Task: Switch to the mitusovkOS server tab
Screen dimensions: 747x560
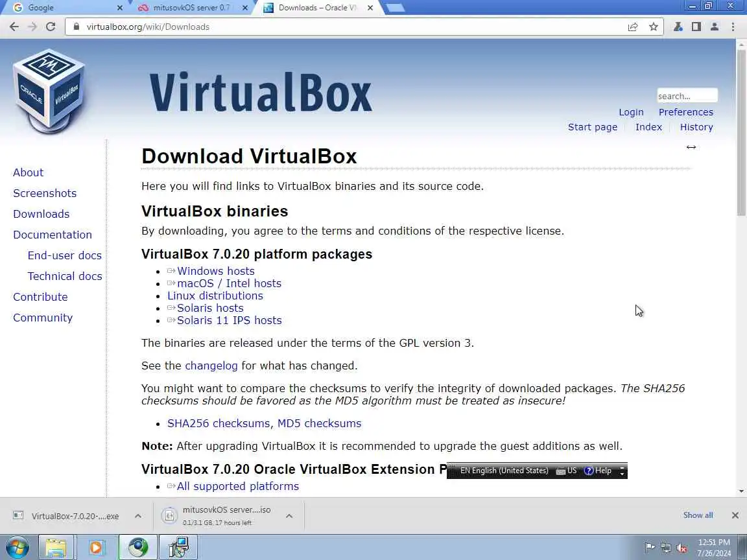Action: (191, 8)
